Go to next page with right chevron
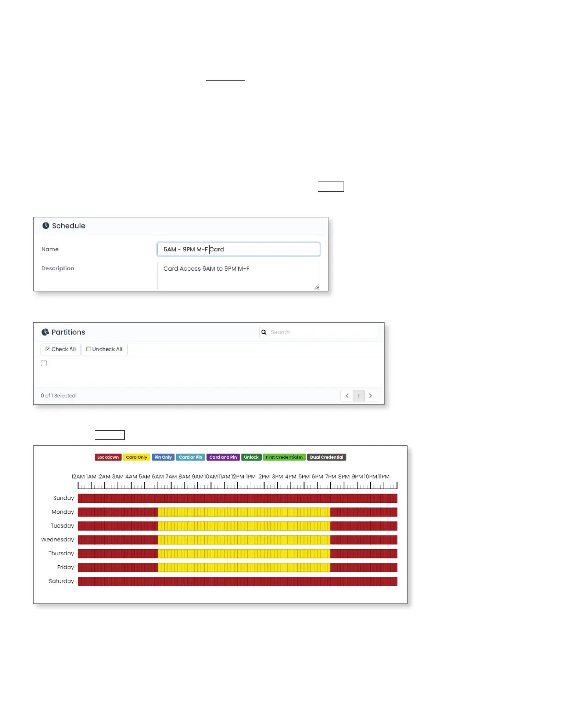The width and height of the screenshot is (563, 728). pos(371,396)
